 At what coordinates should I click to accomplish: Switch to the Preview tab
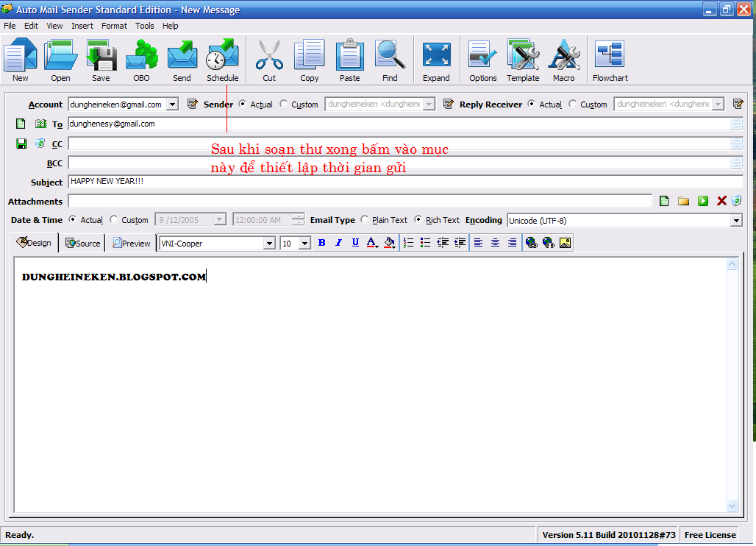pyautogui.click(x=131, y=243)
